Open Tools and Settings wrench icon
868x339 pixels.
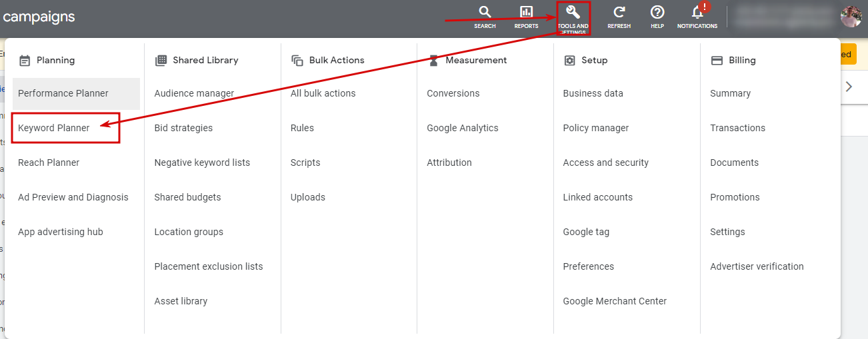(573, 12)
